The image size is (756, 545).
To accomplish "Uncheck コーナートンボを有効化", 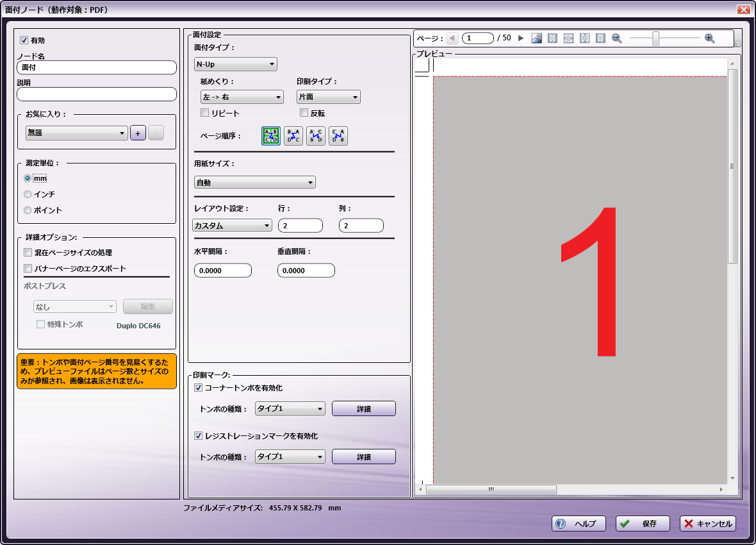I will pos(198,388).
